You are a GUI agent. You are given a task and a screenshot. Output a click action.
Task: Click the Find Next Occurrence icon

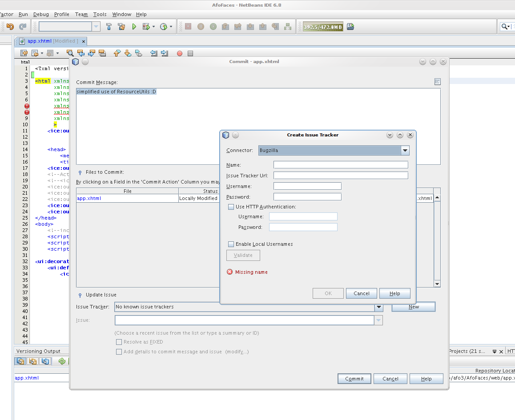click(92, 53)
